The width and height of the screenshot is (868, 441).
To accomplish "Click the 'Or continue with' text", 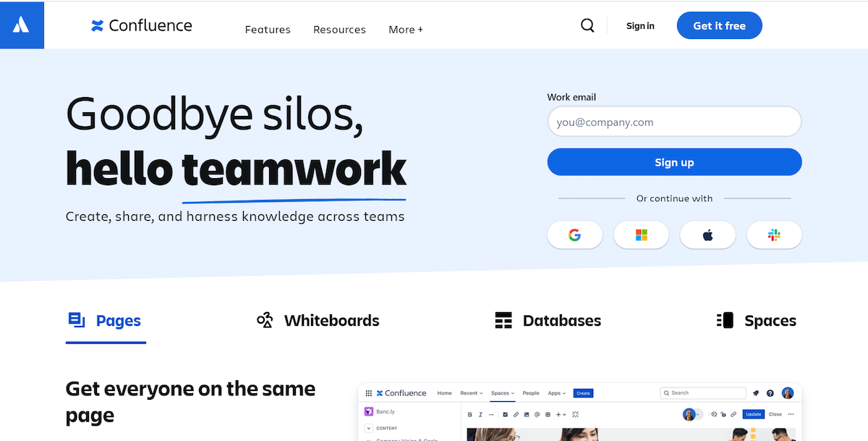I will pos(674,198).
